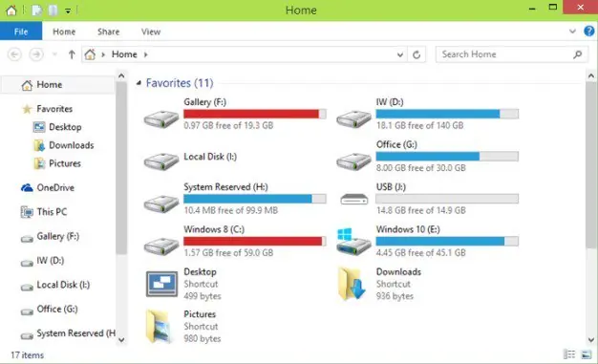Click the Pictures shortcut folder icon
This screenshot has height=364, width=598.
[159, 327]
